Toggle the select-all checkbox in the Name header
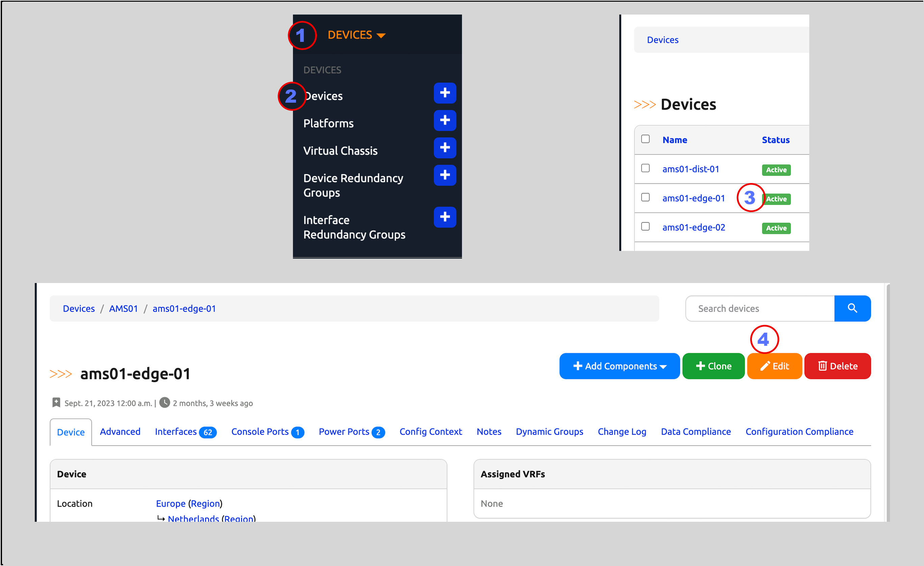The width and height of the screenshot is (924, 566). [x=645, y=138]
